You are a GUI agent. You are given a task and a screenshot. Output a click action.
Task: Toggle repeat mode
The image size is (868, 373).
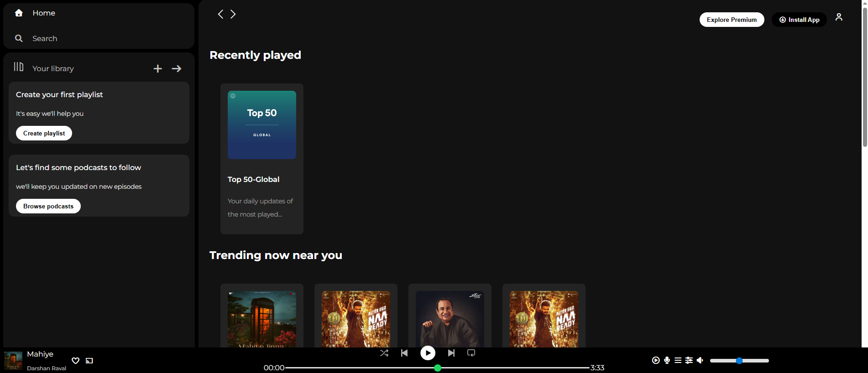point(471,353)
